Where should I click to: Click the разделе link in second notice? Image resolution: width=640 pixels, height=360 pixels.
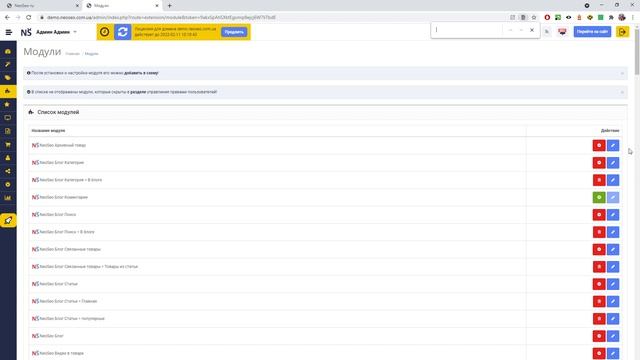(x=138, y=92)
